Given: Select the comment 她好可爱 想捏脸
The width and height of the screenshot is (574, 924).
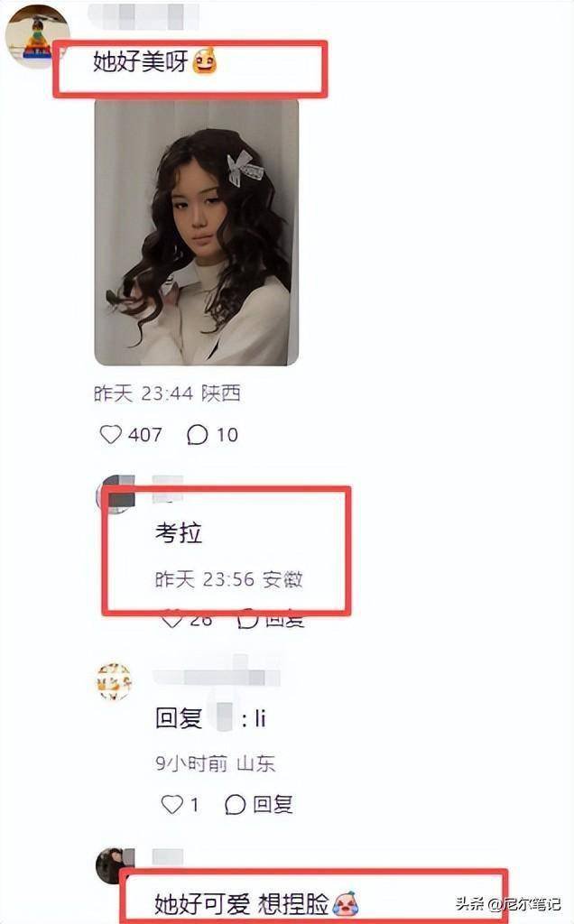Looking at the screenshot, I should (242, 903).
